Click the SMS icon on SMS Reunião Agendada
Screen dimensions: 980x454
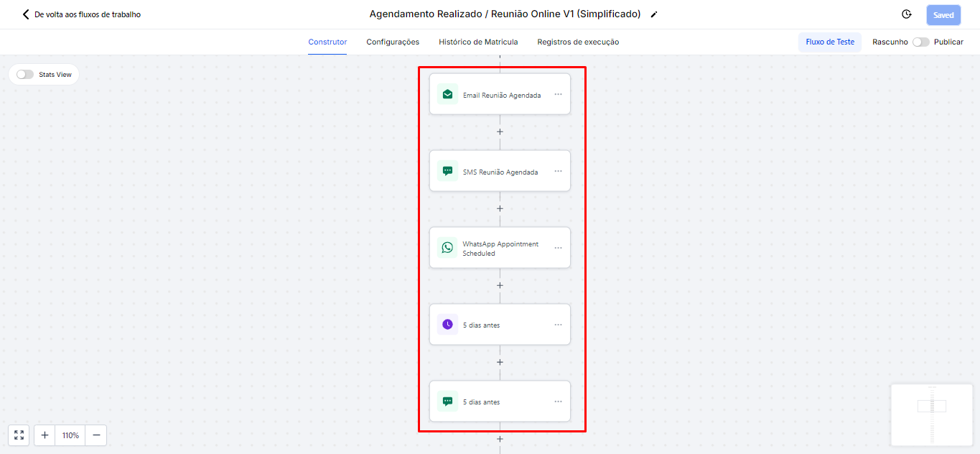click(447, 171)
